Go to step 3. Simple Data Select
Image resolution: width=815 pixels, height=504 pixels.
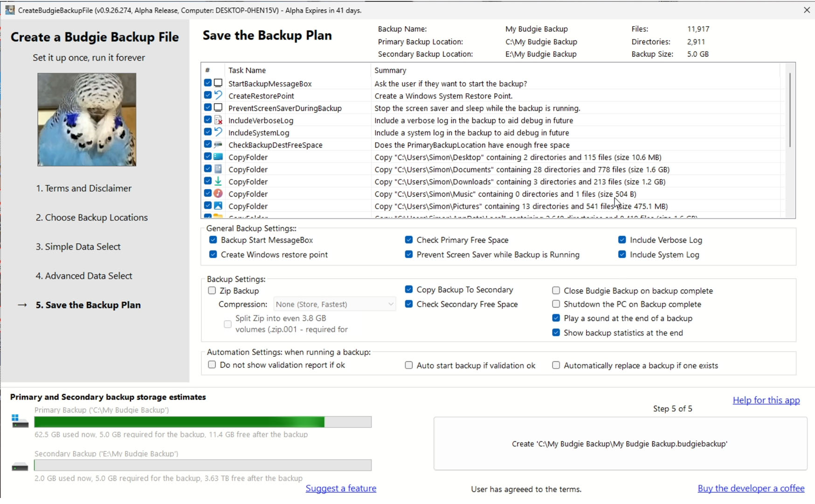tap(78, 246)
